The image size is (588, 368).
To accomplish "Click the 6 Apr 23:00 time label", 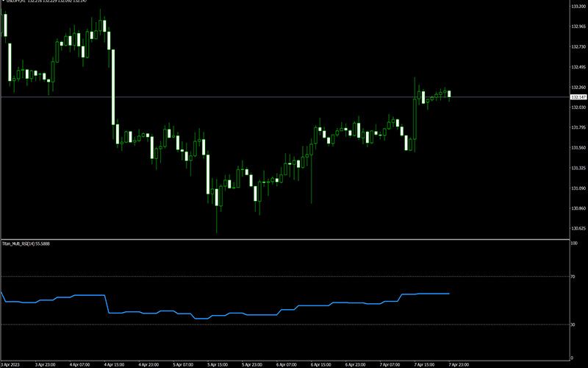I will (356, 364).
